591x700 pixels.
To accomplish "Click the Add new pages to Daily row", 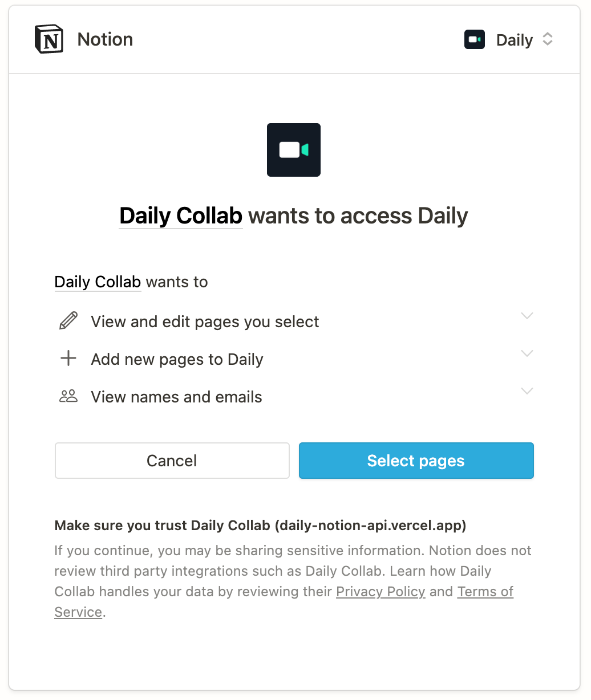I will click(294, 359).
